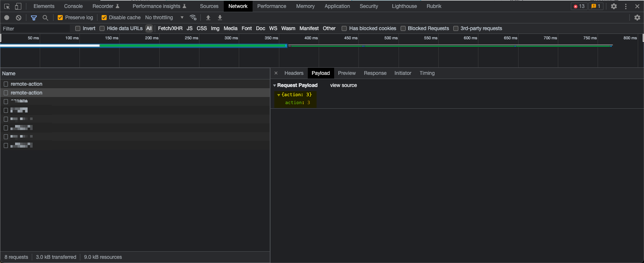Open the Performance insights tab
Image resolution: width=644 pixels, height=263 pixels.
point(159,6)
